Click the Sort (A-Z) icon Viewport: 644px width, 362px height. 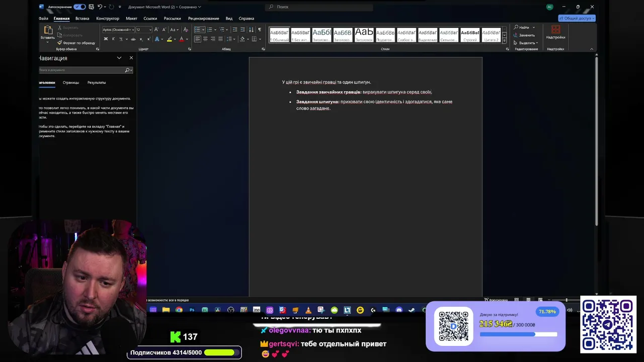252,30
